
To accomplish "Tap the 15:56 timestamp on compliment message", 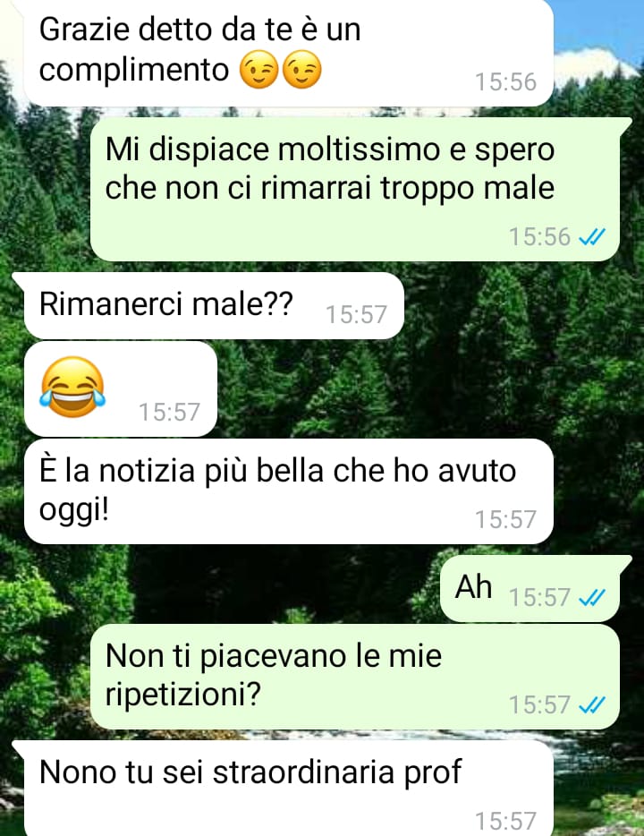I will [x=505, y=82].
